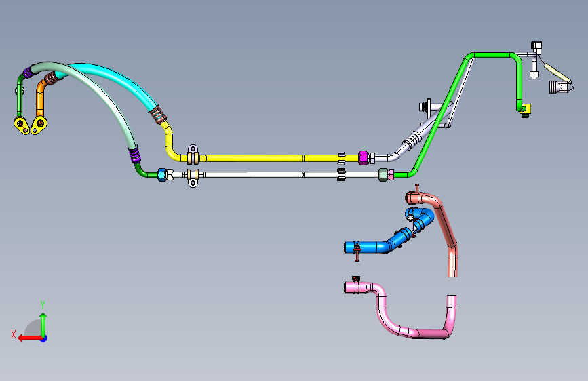Pick the gray-green hex nut at white pipe's end

pyautogui.click(x=383, y=175)
